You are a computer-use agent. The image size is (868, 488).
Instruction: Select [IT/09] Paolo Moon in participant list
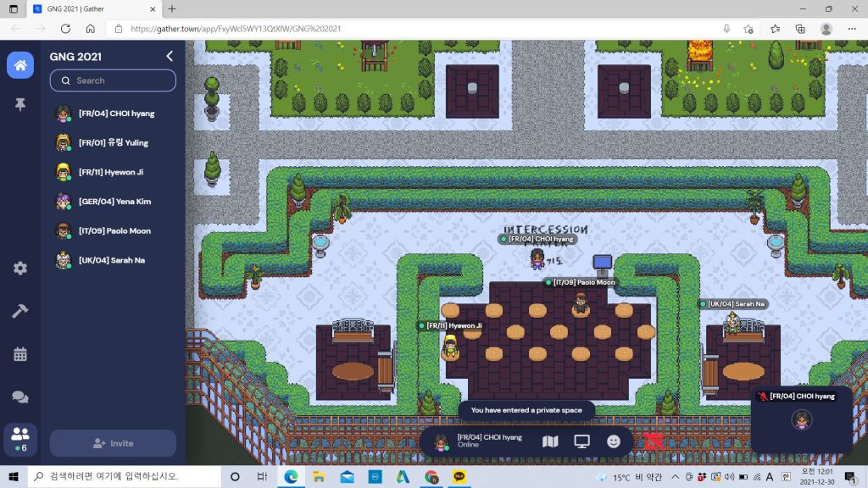pyautogui.click(x=114, y=231)
